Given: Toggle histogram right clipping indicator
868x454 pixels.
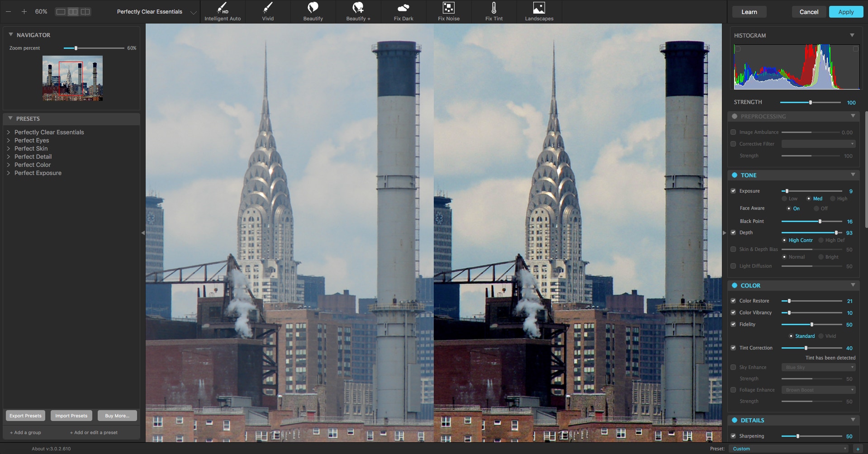Looking at the screenshot, I should (855, 49).
